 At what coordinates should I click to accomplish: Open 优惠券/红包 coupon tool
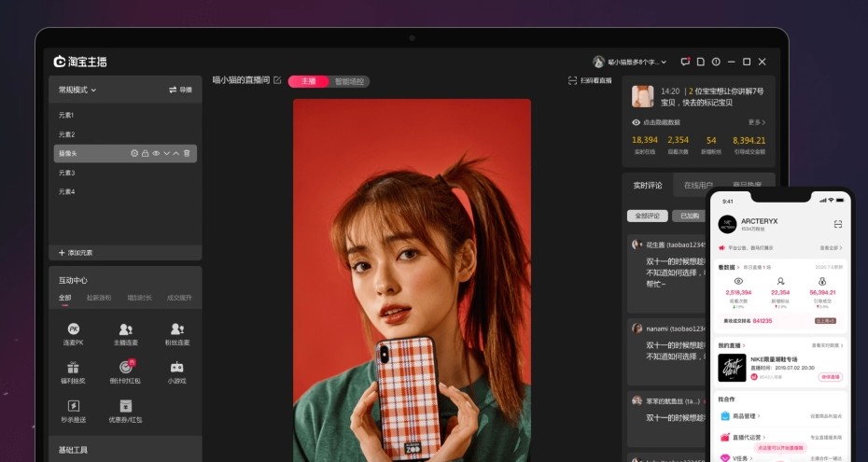(126, 411)
